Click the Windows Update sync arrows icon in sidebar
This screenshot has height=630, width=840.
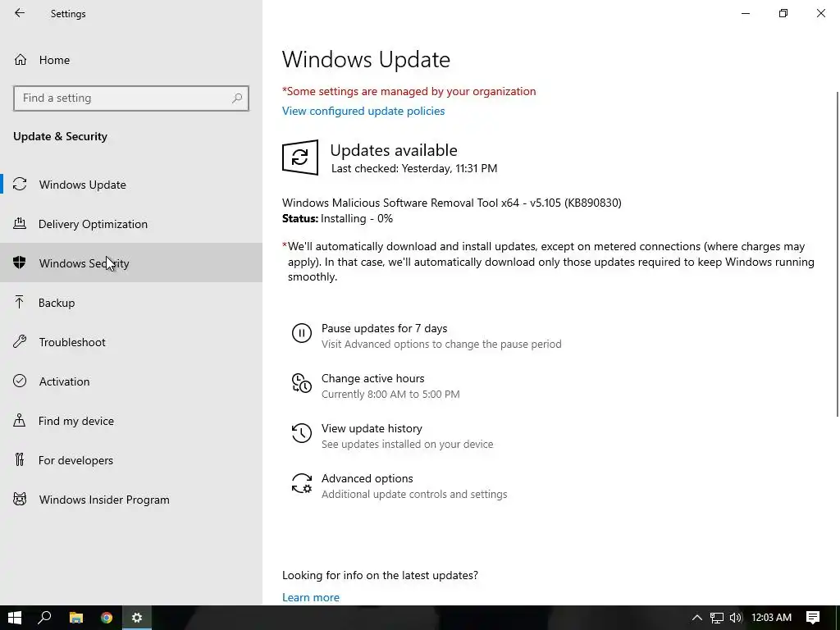[x=20, y=185]
